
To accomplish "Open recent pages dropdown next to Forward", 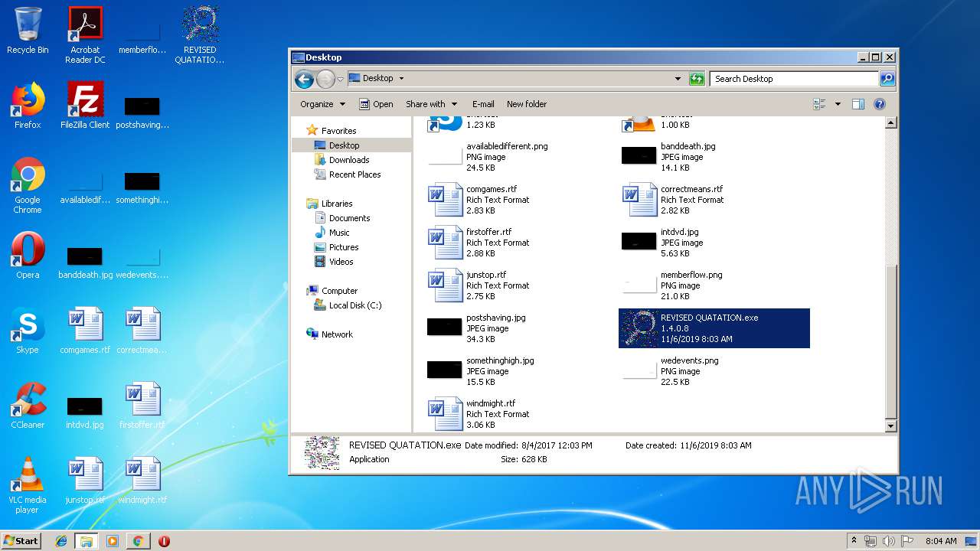I will [x=340, y=79].
